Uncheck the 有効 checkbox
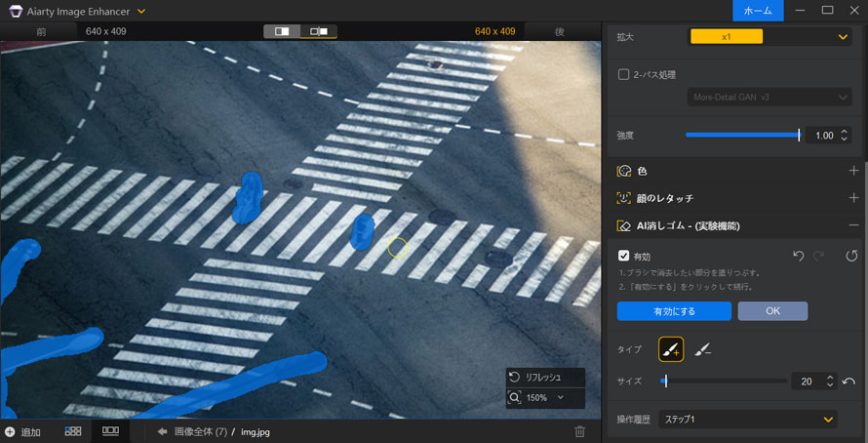The image size is (868, 443). pos(623,256)
